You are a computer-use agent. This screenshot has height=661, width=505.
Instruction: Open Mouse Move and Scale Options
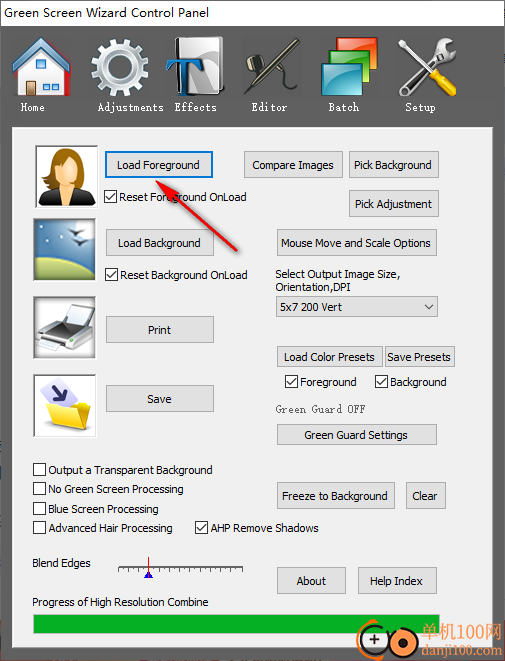(x=357, y=243)
